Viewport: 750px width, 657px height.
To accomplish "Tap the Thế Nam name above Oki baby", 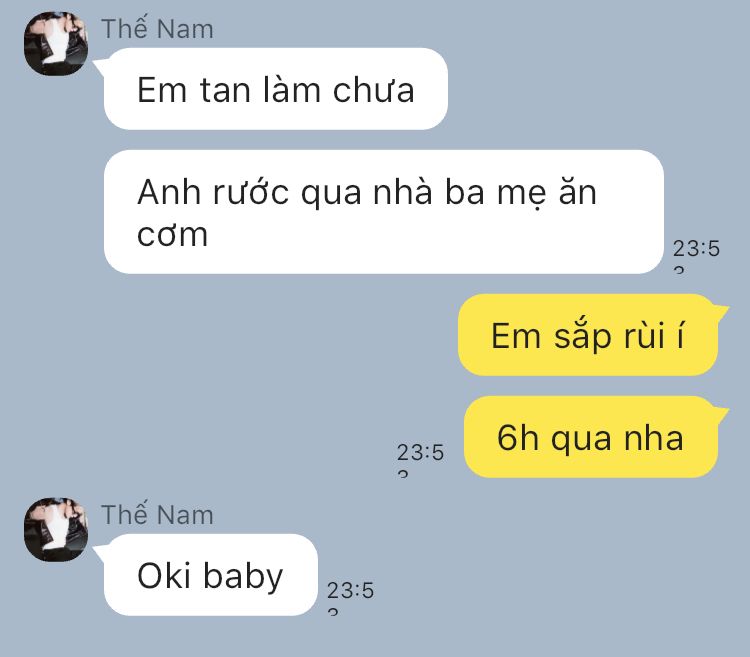I will [157, 515].
